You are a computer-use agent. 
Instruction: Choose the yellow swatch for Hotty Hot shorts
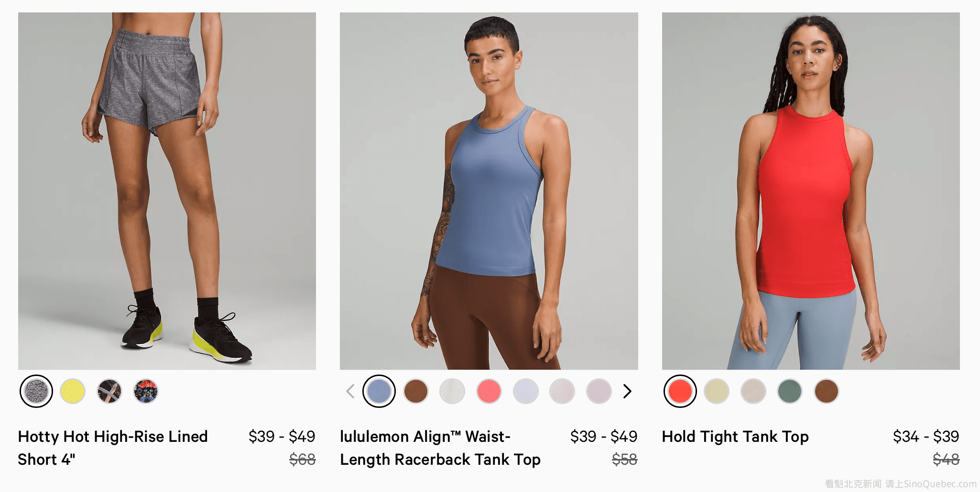[73, 391]
